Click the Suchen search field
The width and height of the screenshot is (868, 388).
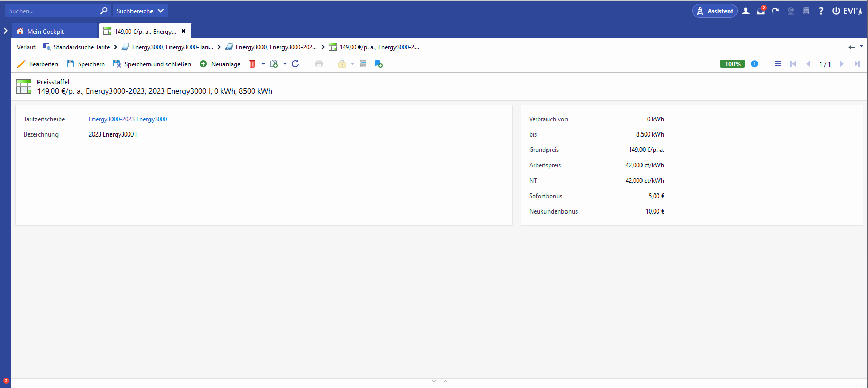point(51,11)
